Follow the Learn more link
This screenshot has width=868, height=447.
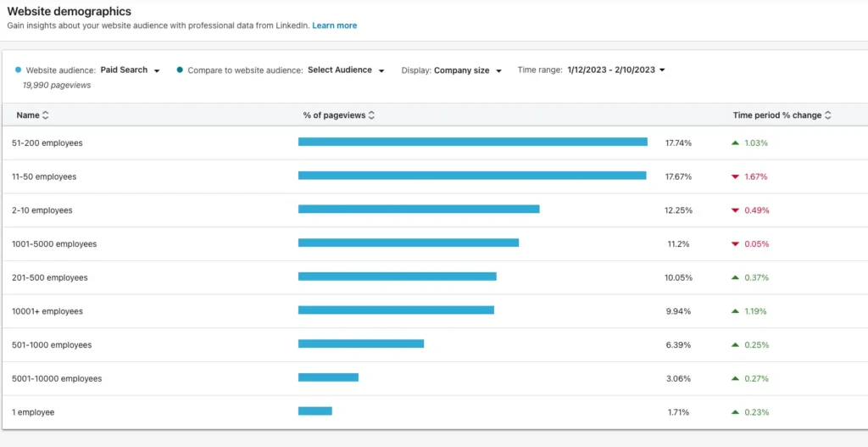pos(334,25)
